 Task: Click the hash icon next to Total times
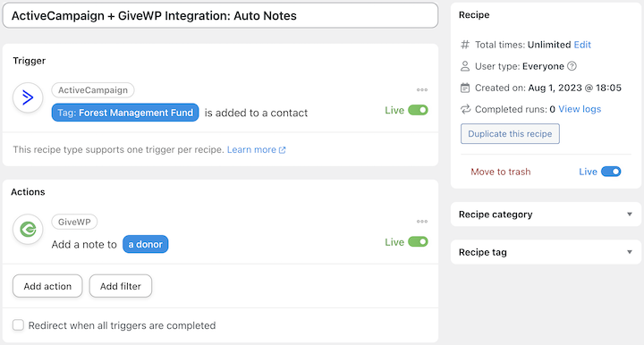tap(465, 45)
